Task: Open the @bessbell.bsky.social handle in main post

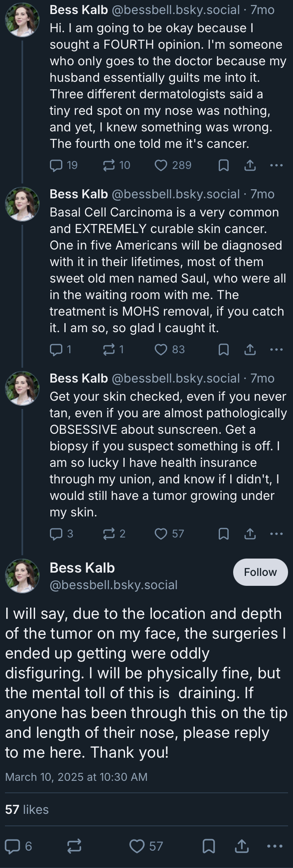Action: point(113,585)
